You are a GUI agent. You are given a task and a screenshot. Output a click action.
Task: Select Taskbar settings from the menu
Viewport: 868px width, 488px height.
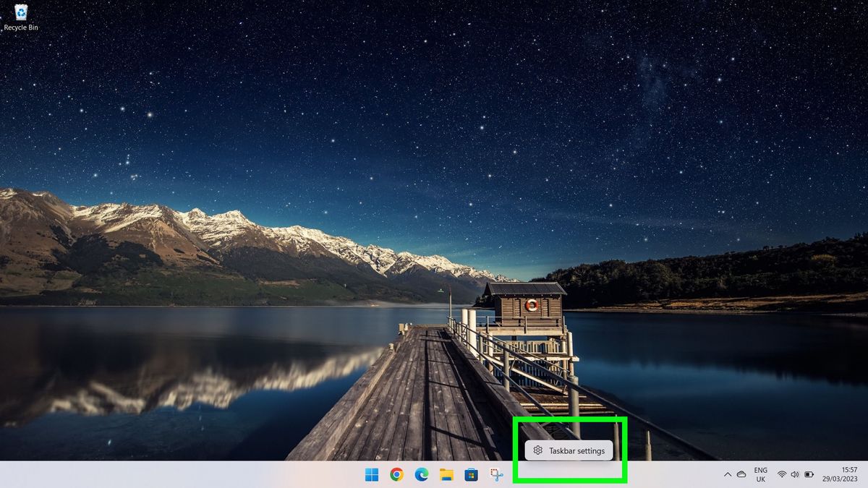point(576,450)
